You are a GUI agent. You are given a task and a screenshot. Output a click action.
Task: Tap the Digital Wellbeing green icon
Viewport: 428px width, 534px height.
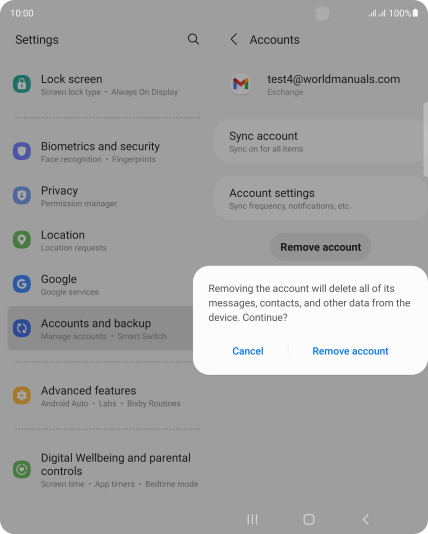coord(22,469)
